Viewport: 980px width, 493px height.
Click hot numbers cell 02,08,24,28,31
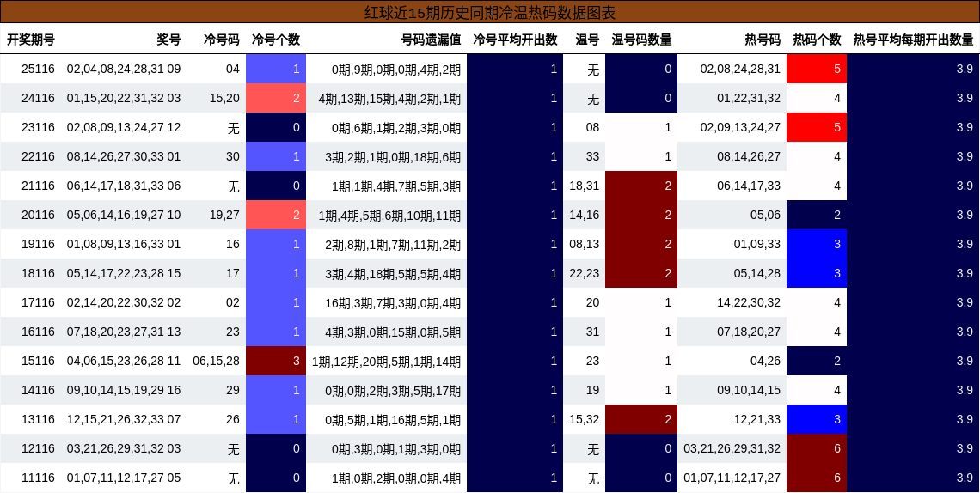pyautogui.click(x=741, y=70)
